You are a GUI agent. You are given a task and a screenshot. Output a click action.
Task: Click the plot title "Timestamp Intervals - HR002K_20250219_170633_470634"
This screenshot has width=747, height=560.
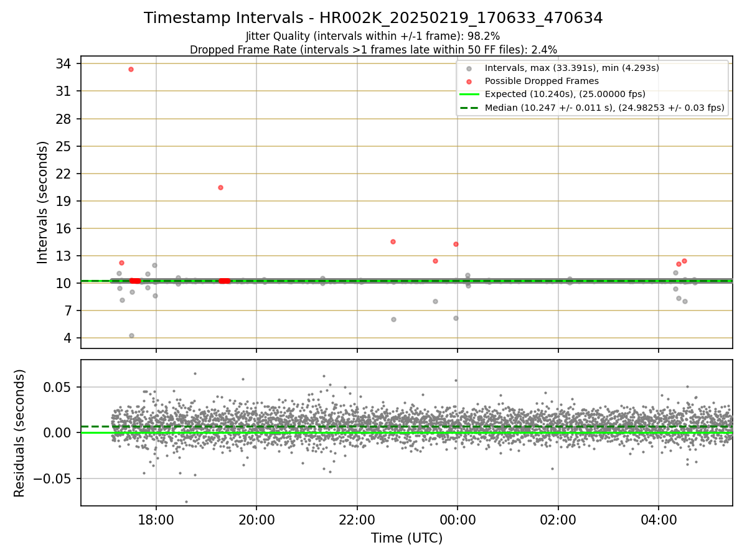[373, 18]
